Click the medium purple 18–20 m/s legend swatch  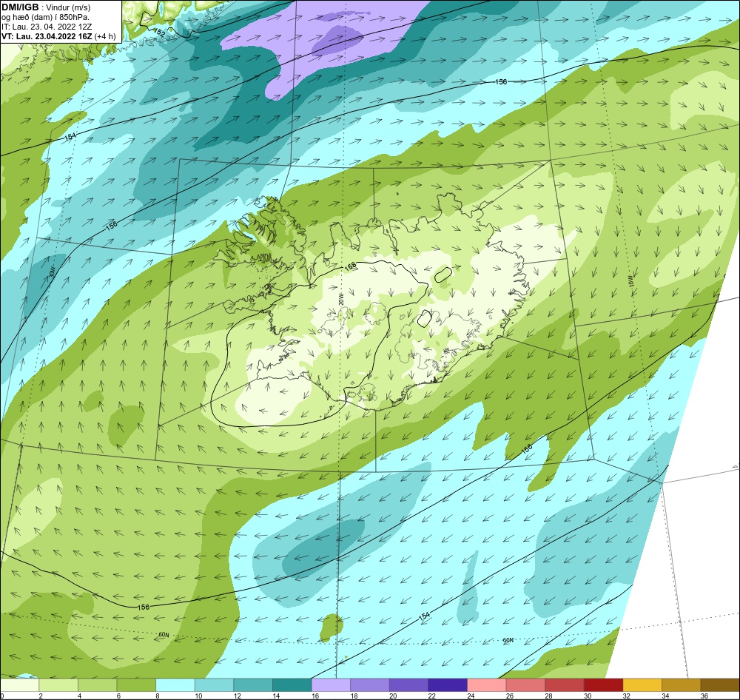pyautogui.click(x=370, y=685)
